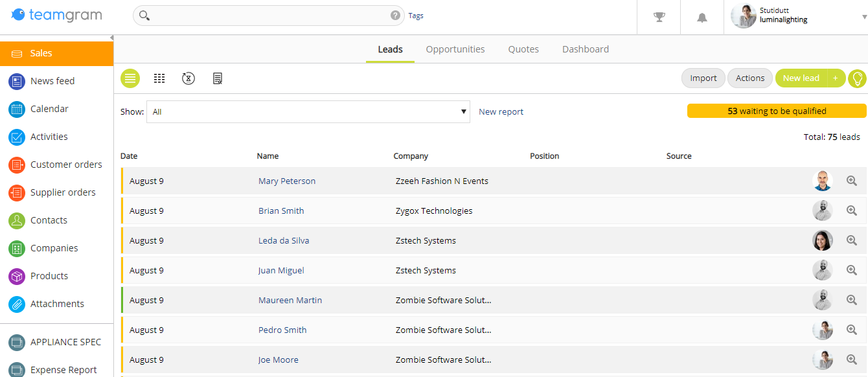Click the Import button
The width and height of the screenshot is (868, 377).
(x=703, y=78)
